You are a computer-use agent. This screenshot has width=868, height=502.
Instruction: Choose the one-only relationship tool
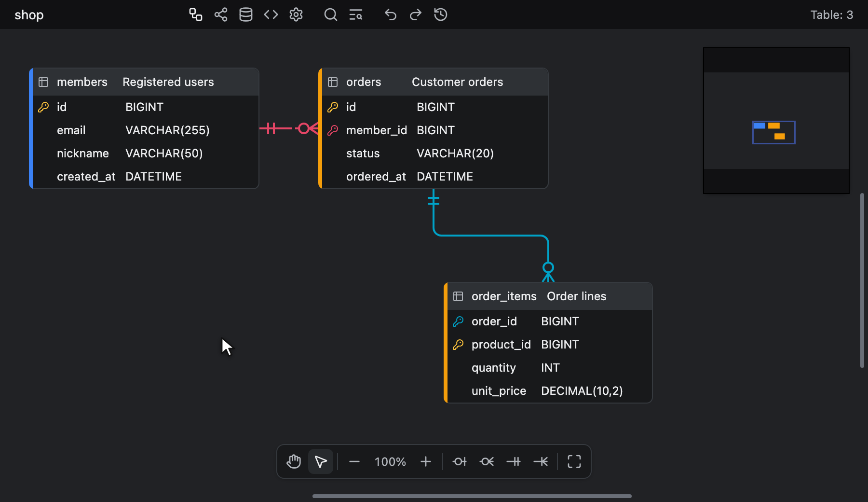coord(514,461)
